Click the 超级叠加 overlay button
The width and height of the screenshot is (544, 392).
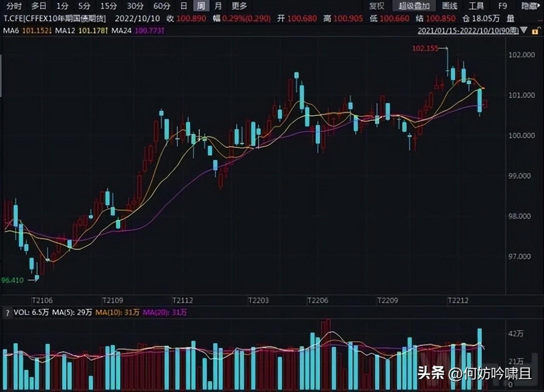click(414, 6)
